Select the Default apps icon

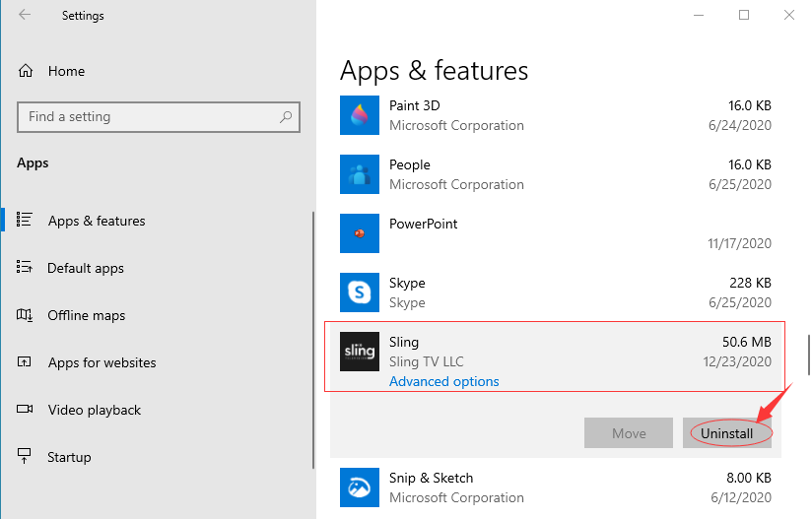point(25,267)
